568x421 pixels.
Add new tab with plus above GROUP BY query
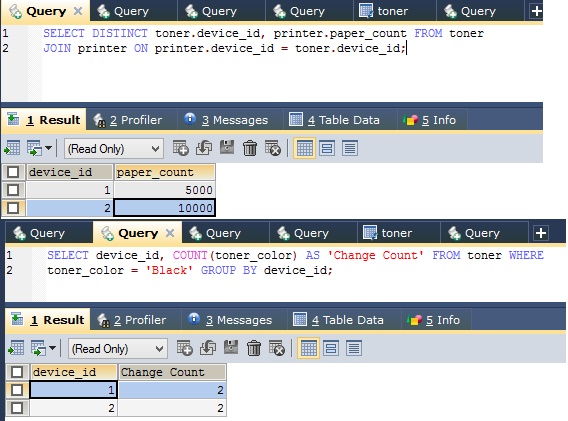540,233
